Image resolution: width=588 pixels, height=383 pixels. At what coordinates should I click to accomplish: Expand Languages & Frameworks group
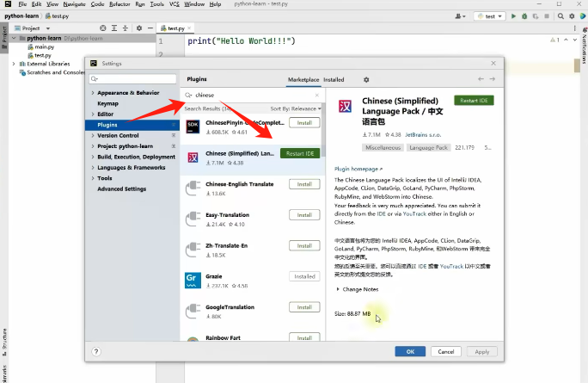(93, 168)
